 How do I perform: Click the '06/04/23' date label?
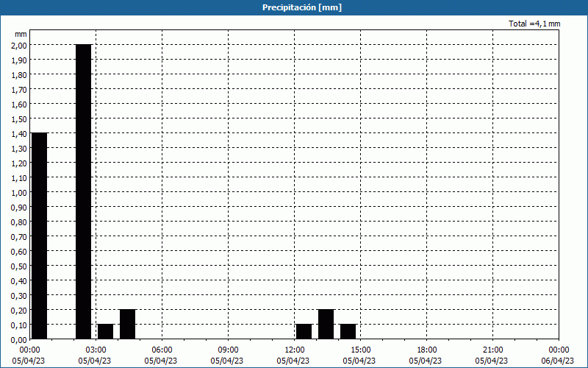558,361
